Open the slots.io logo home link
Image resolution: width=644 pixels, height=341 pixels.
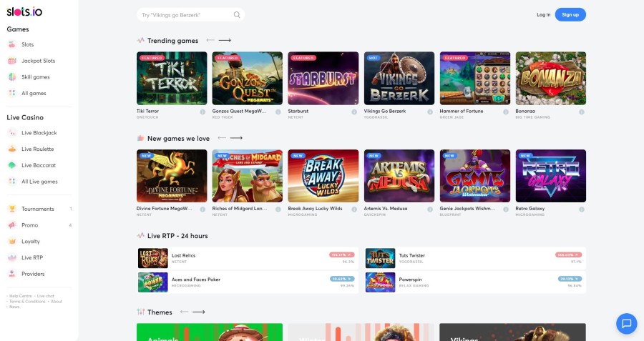pyautogui.click(x=24, y=11)
